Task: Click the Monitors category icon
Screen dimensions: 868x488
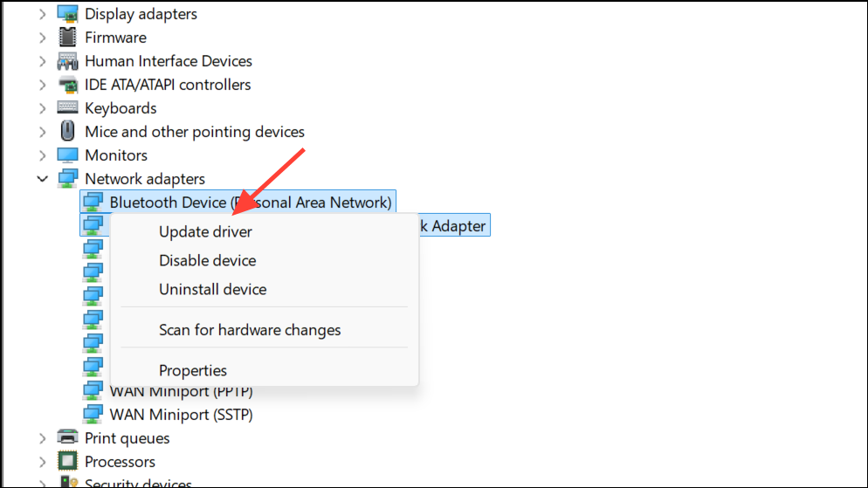Action: coord(67,155)
